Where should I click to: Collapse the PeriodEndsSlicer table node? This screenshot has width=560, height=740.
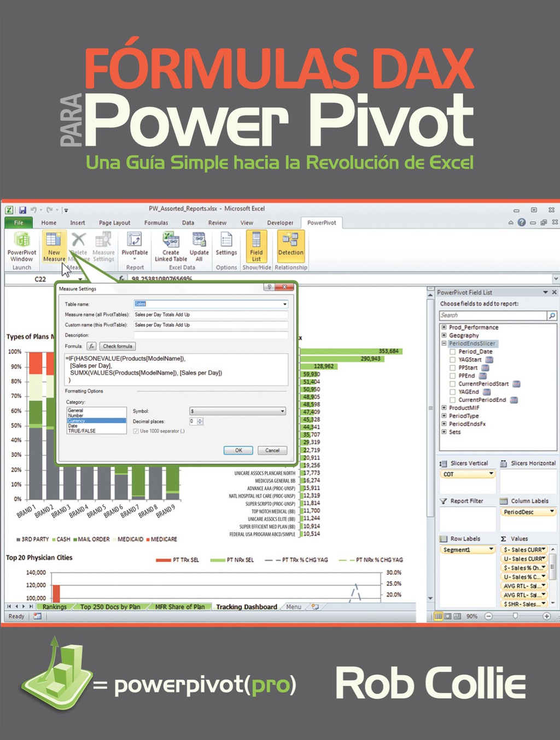click(x=444, y=343)
